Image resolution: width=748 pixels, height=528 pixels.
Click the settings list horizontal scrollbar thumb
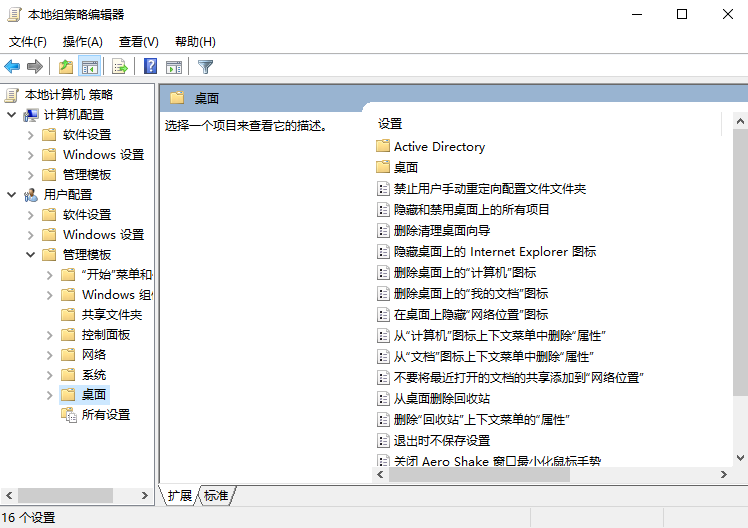(479, 475)
